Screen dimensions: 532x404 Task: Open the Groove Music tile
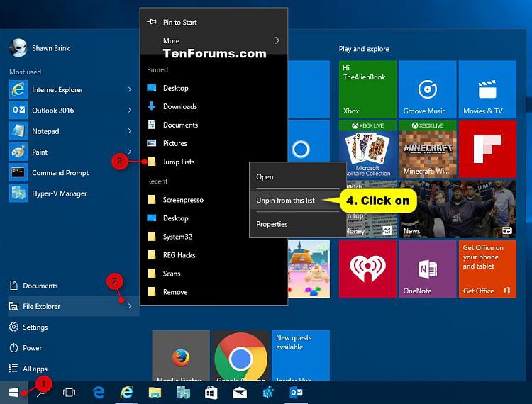(x=428, y=89)
